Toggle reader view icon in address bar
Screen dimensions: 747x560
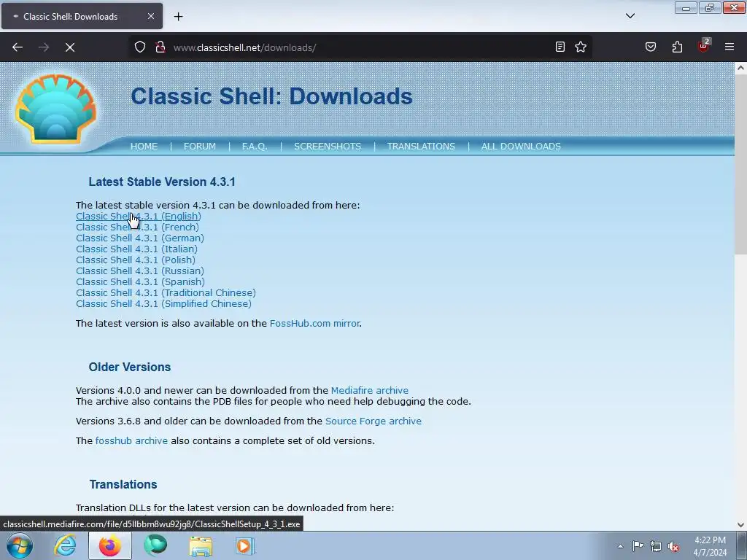click(560, 47)
